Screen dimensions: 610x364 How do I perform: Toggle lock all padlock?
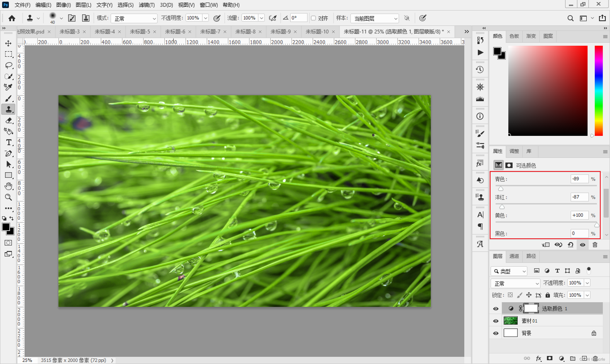click(548, 295)
